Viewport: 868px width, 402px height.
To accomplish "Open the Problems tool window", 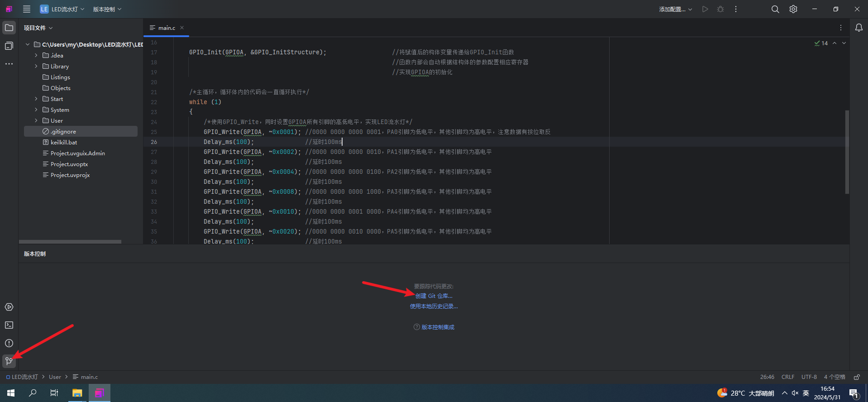I will coord(9,343).
